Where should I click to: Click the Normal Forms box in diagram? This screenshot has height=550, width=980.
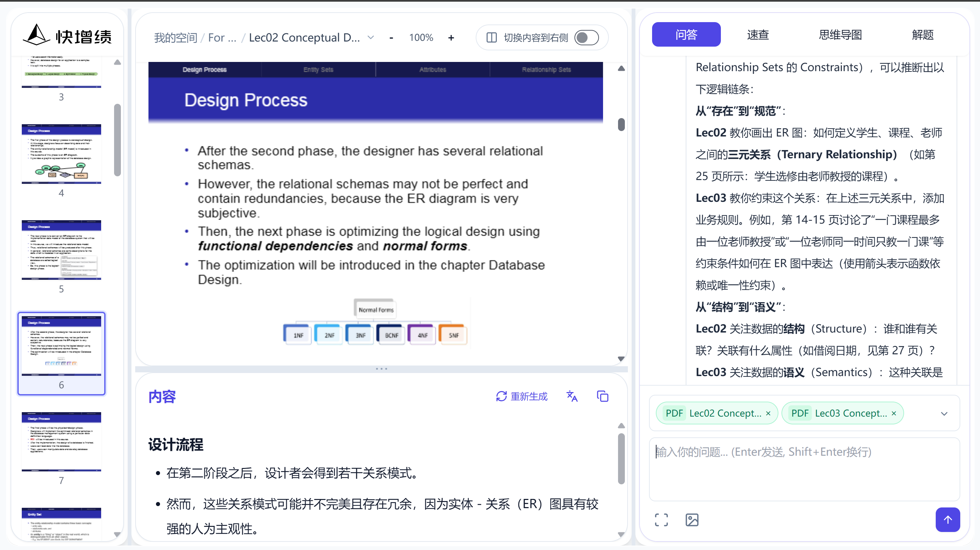pos(376,310)
